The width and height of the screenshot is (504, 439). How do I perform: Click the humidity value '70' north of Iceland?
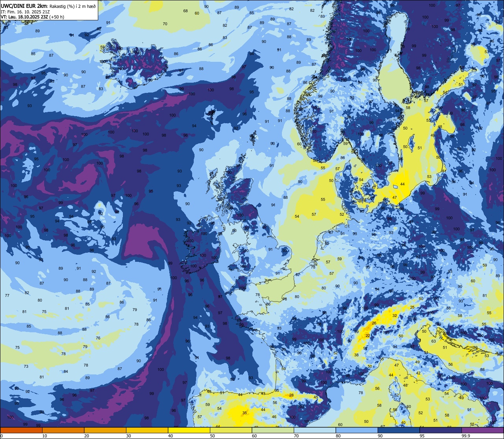pyautogui.click(x=165, y=24)
